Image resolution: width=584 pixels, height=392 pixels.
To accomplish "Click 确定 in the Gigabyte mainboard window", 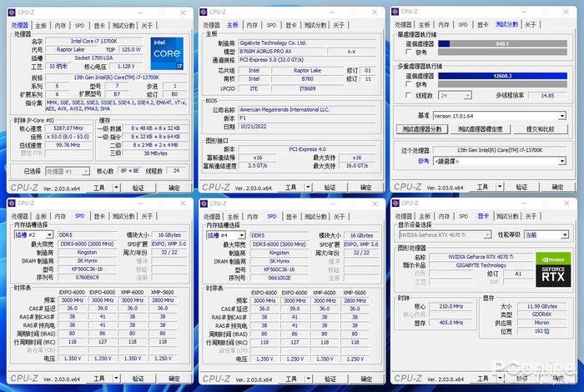I will 365,188.
